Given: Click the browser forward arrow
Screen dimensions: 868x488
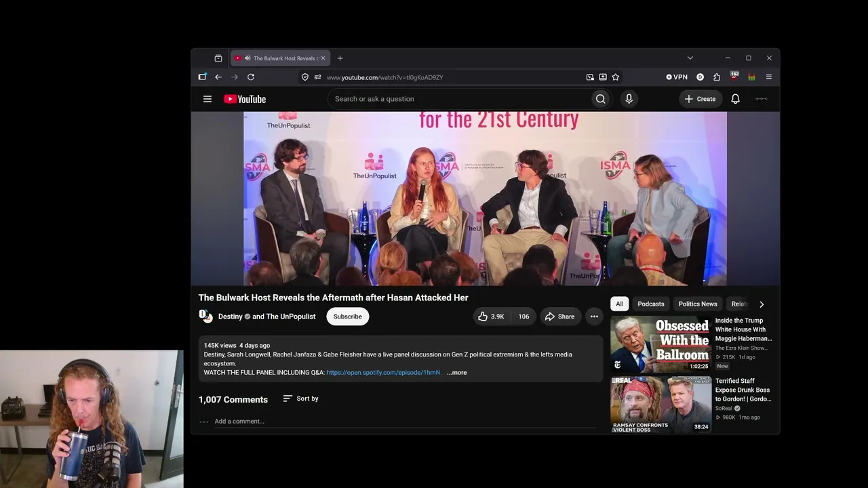Looking at the screenshot, I should point(235,77).
